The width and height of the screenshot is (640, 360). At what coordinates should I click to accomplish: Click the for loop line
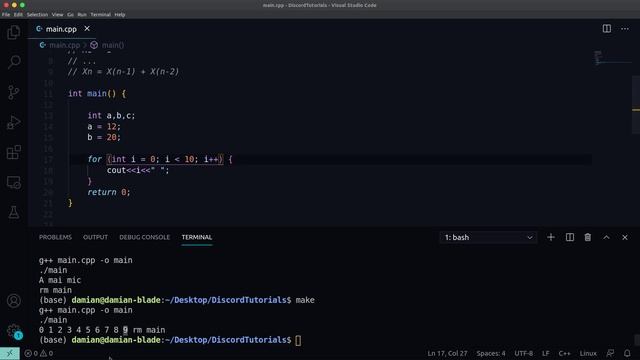point(160,159)
